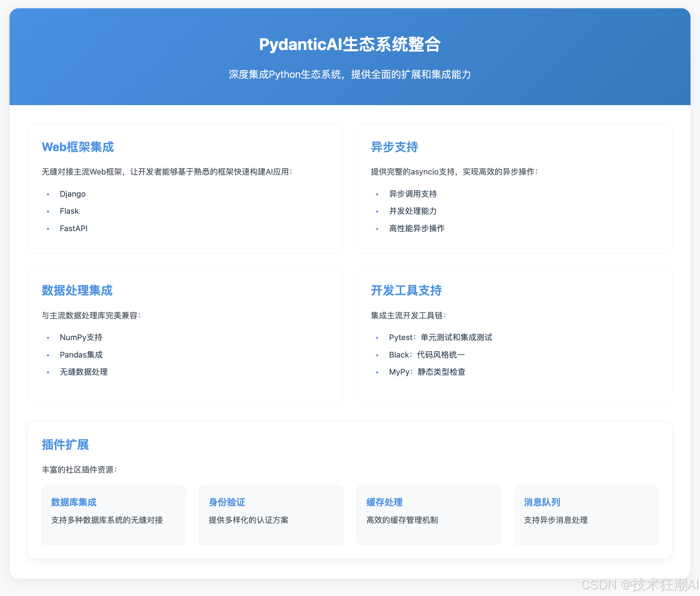Select the Pandas集成 list item

81,355
